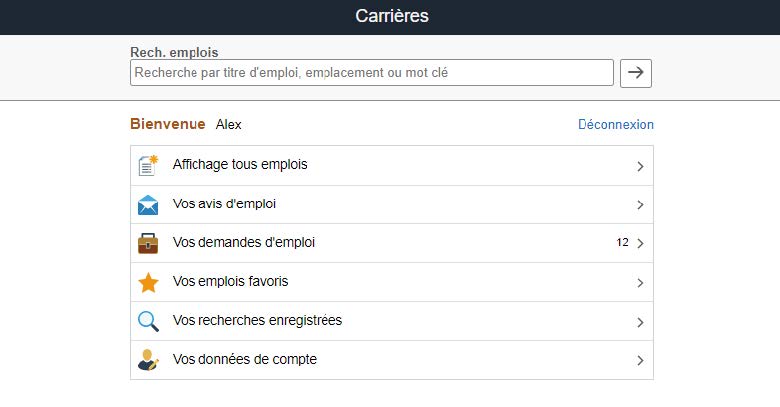Viewport: 780px width, 407px height.
Task: Click the briefcase icon for job applications
Action: (x=148, y=243)
